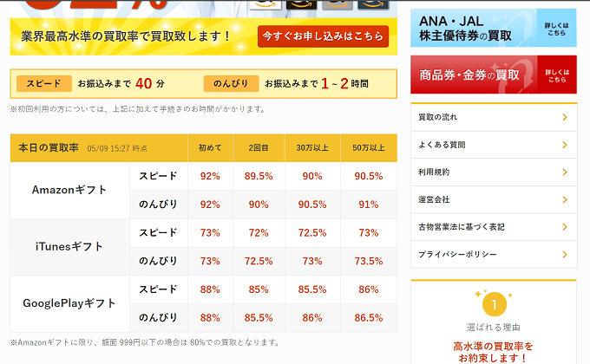Click GooglePlay スピード 85% cell
Viewport: 590px width, 364px height.
tap(259, 289)
